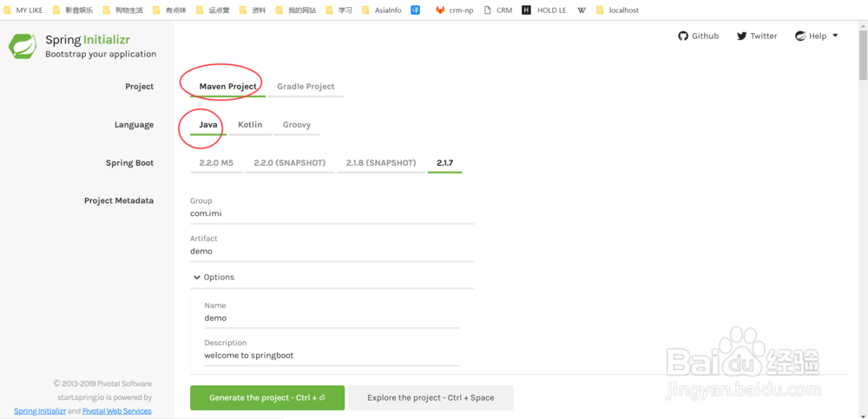Select Spring Boot 2.2.0 (SNAPSHOT)
Screen dimensions: 868x419
click(290, 163)
